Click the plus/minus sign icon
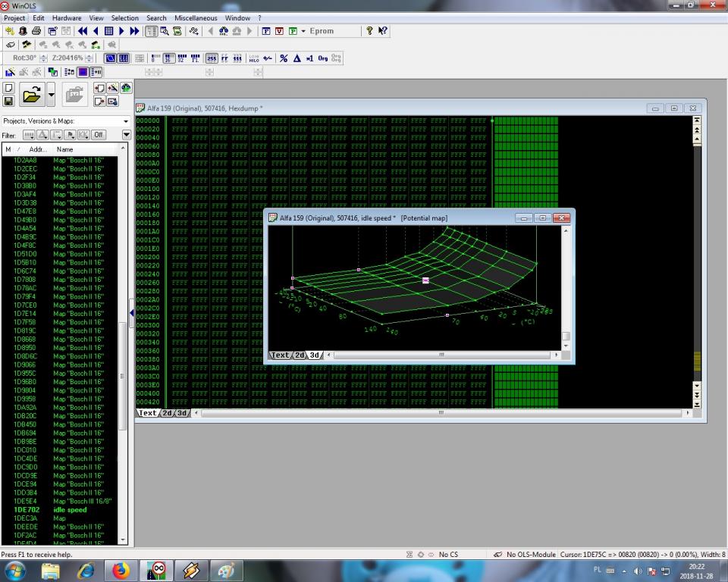 pos(268,58)
